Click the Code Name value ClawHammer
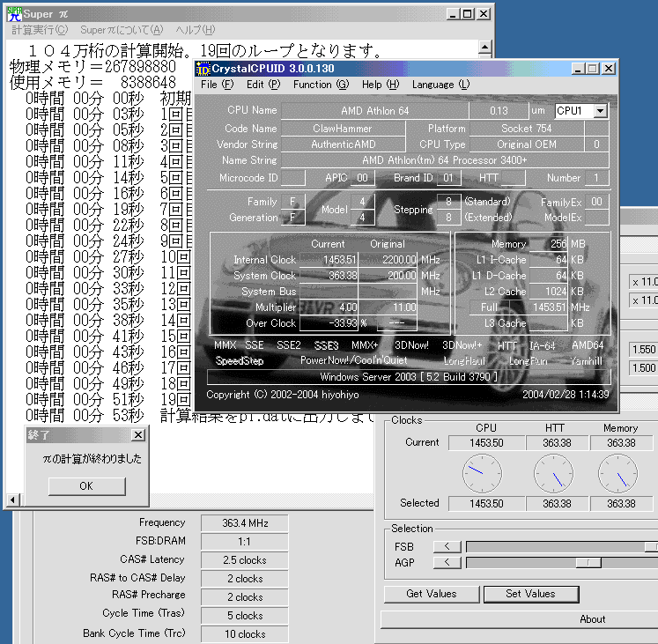The width and height of the screenshot is (658, 644). pos(343,129)
